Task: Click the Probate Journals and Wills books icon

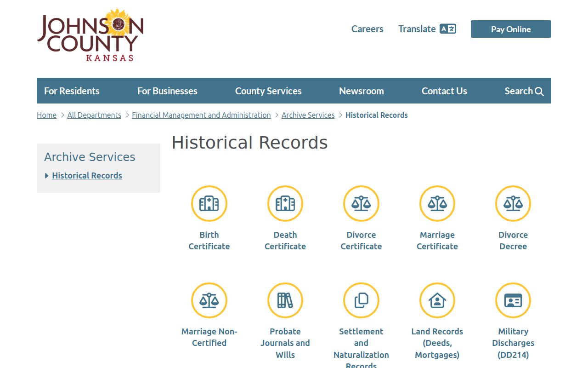Action: click(x=285, y=300)
